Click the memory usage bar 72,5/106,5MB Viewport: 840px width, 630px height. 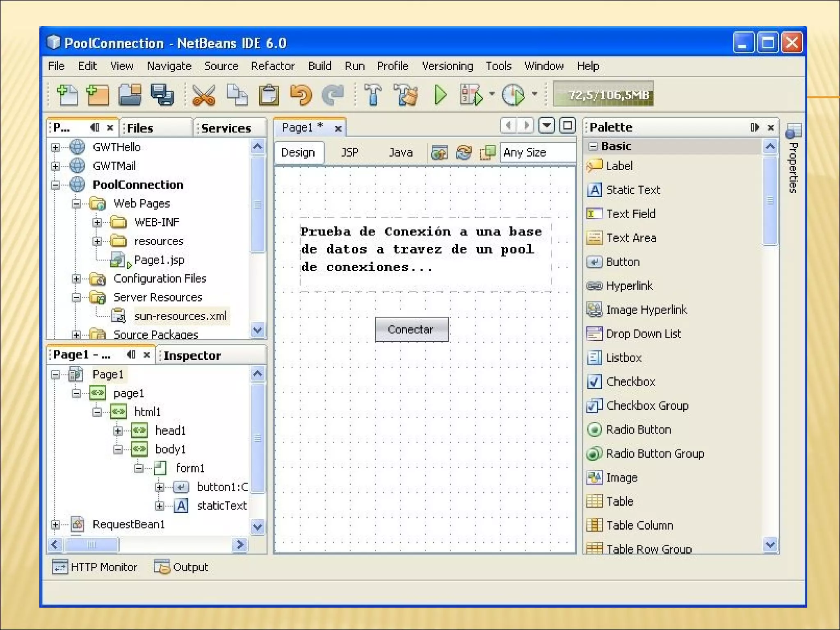pos(603,95)
